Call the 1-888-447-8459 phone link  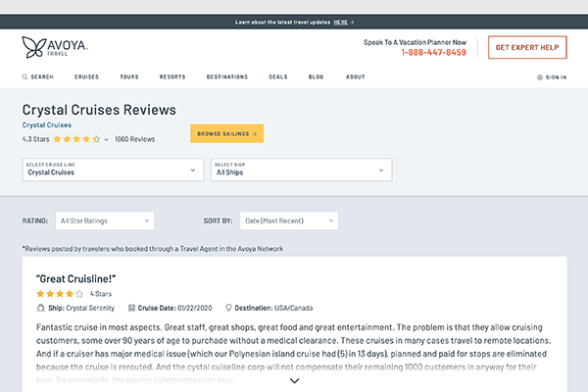point(434,53)
